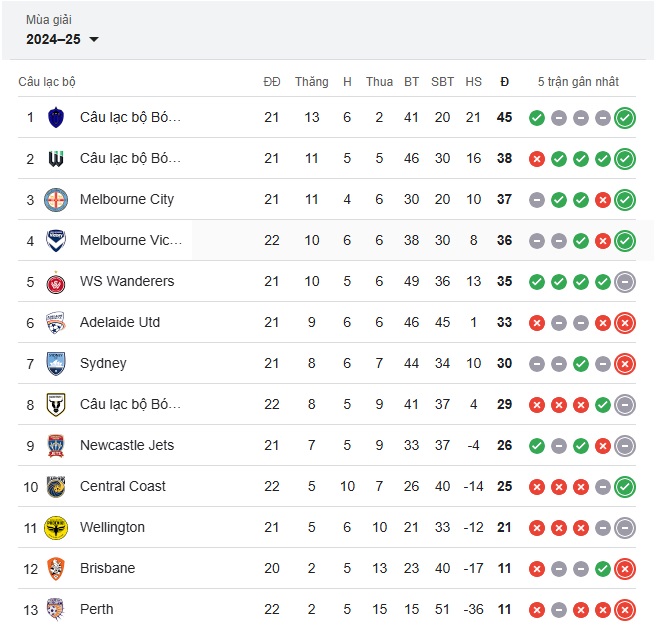Screen dimensions: 668x641
Task: Click the first-place team's latest win indicator
Action: click(625, 118)
